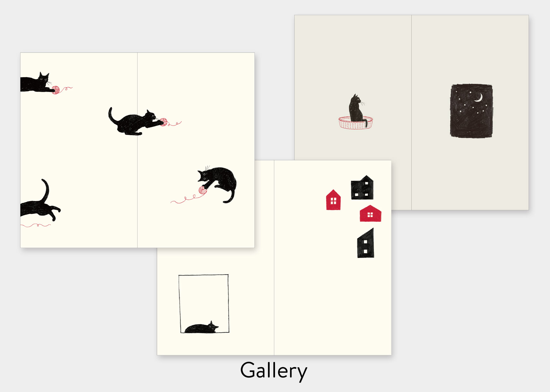Click the cat pouncing on red yarn ball
The width and height of the screenshot is (550, 392).
pyautogui.click(x=217, y=184)
